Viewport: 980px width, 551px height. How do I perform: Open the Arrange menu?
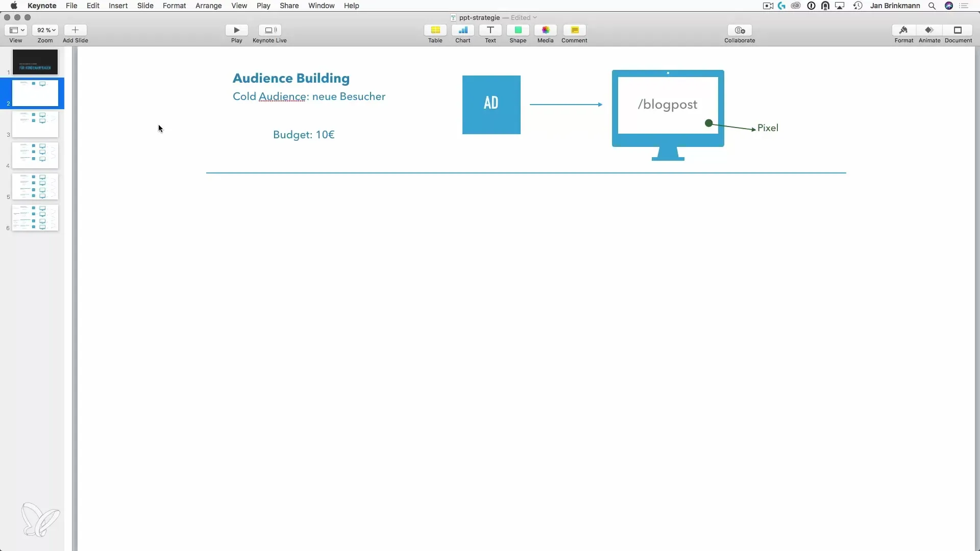tap(208, 6)
